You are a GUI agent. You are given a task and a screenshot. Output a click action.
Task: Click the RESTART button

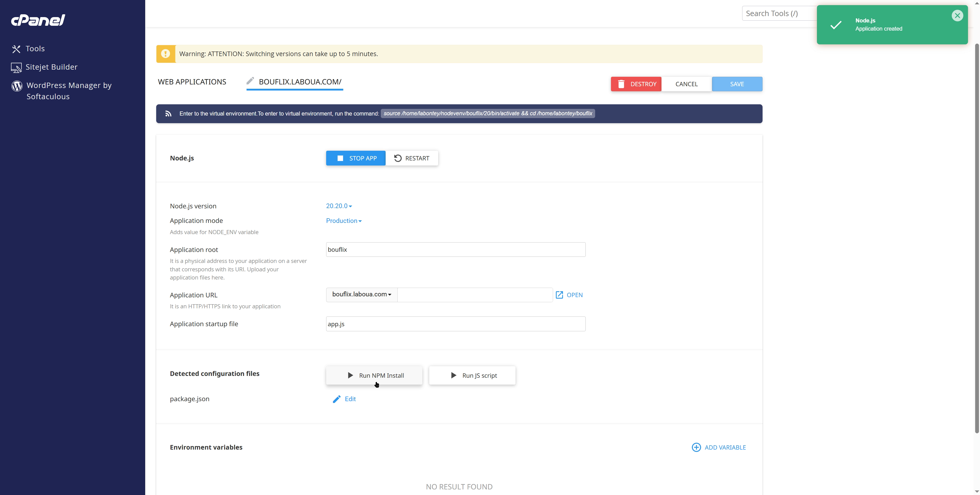click(x=412, y=158)
